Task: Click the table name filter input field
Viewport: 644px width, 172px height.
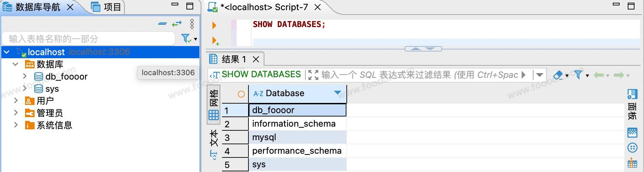Action: click(88, 39)
